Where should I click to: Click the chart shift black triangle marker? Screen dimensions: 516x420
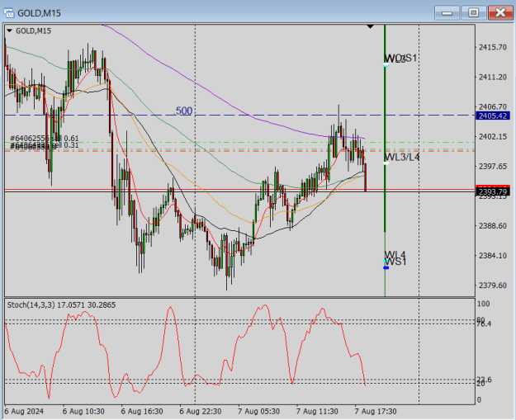tap(370, 26)
